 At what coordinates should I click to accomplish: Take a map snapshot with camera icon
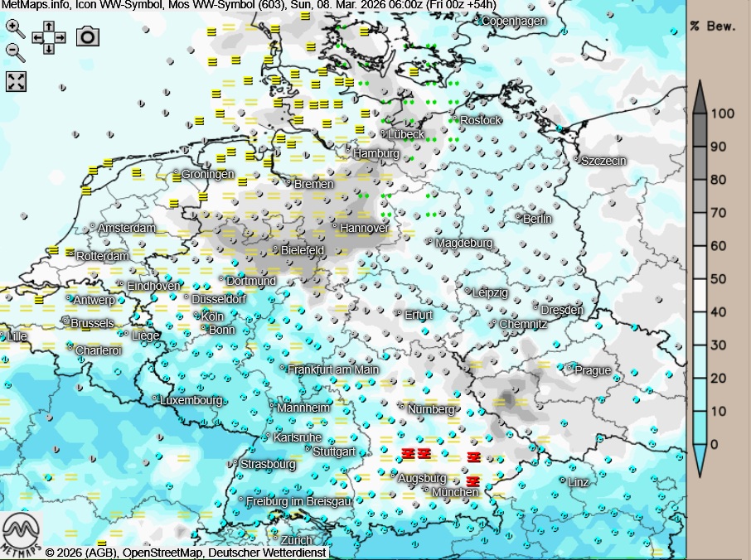pyautogui.click(x=88, y=36)
